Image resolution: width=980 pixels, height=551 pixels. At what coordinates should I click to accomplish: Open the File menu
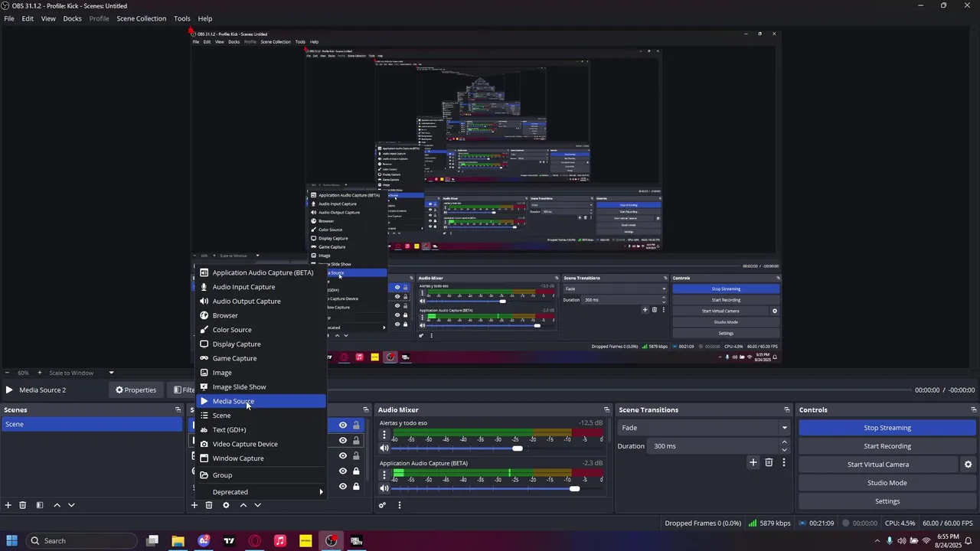[9, 18]
